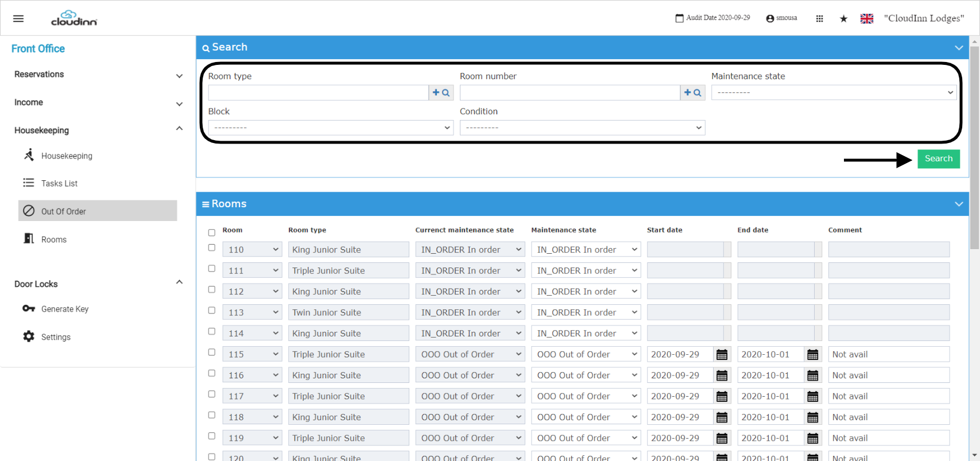This screenshot has width=980, height=461.
Task: Open the apps grid icon
Action: 819,18
